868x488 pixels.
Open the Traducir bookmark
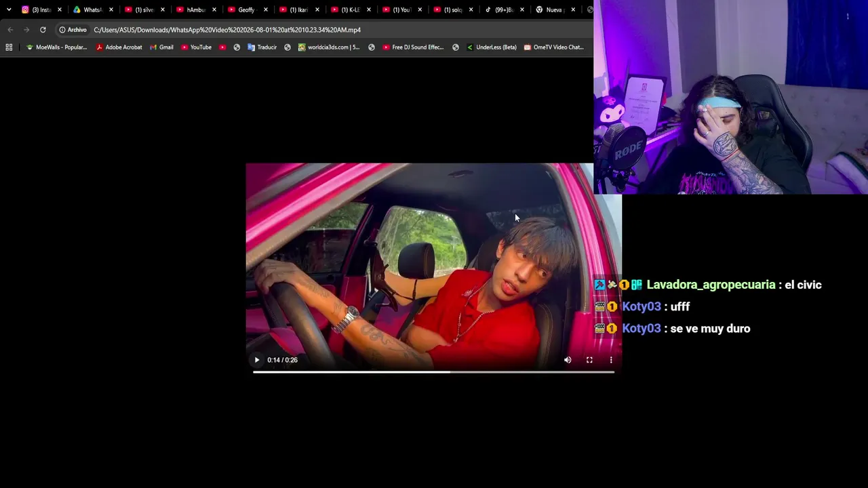tap(262, 47)
